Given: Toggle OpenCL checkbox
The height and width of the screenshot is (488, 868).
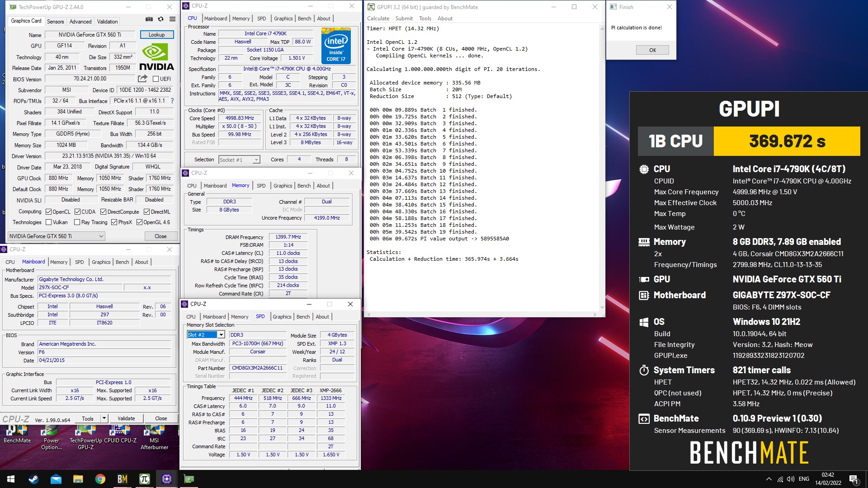Looking at the screenshot, I should pos(48,212).
